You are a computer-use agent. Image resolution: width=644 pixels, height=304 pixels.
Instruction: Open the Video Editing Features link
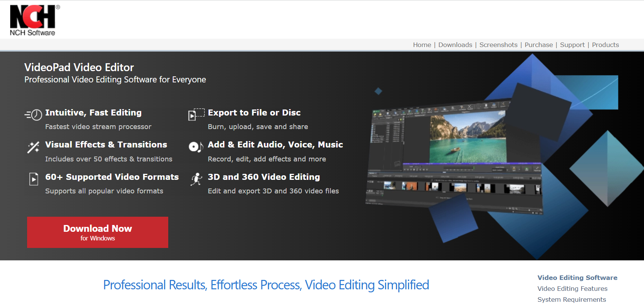click(x=572, y=289)
